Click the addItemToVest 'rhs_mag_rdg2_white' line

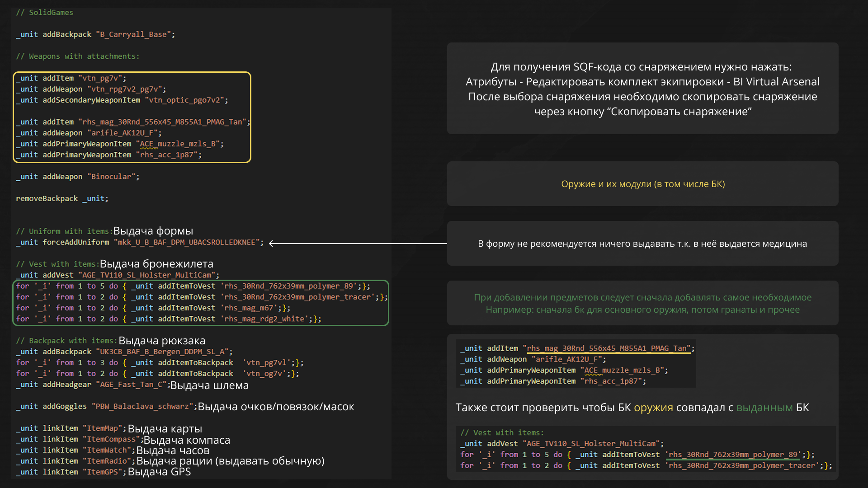pos(169,319)
